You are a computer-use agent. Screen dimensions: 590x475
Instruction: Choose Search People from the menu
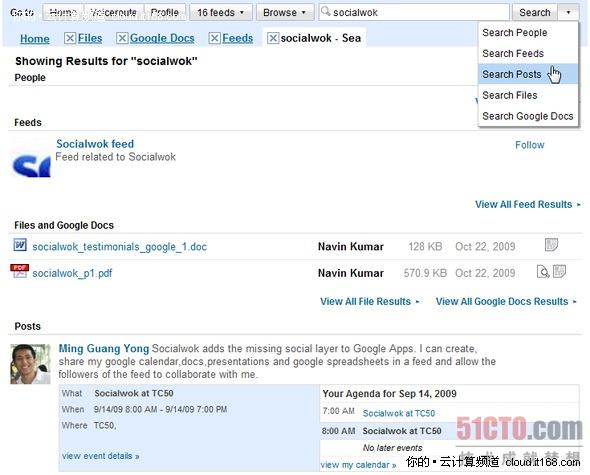pos(528,33)
